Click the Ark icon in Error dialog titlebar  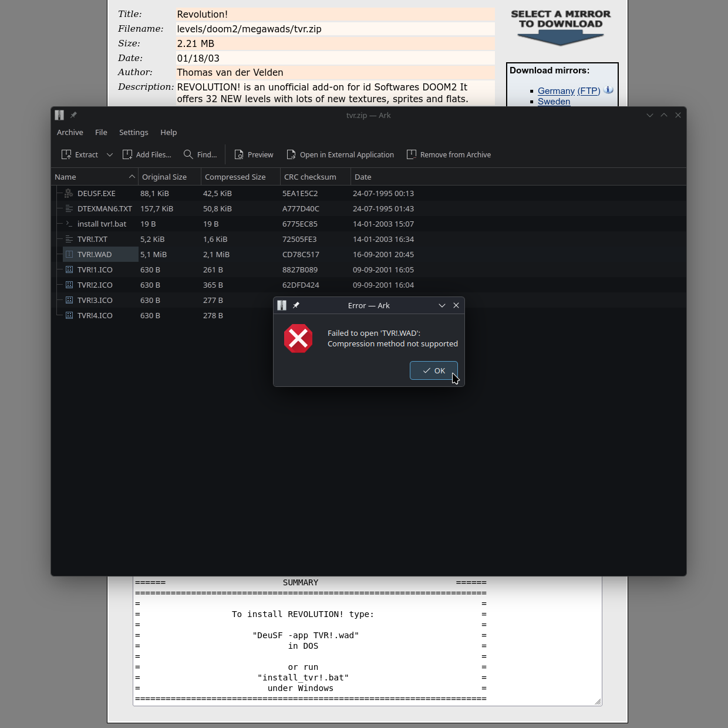tap(282, 305)
